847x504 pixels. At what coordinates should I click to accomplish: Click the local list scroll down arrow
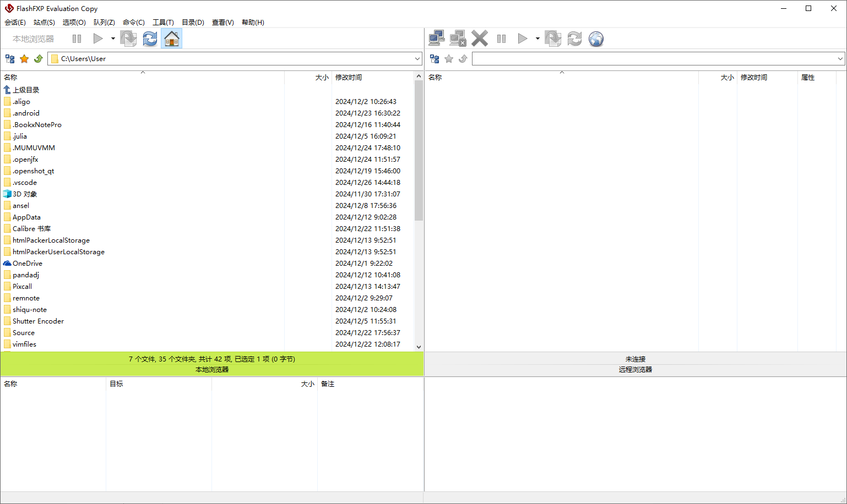(419, 347)
